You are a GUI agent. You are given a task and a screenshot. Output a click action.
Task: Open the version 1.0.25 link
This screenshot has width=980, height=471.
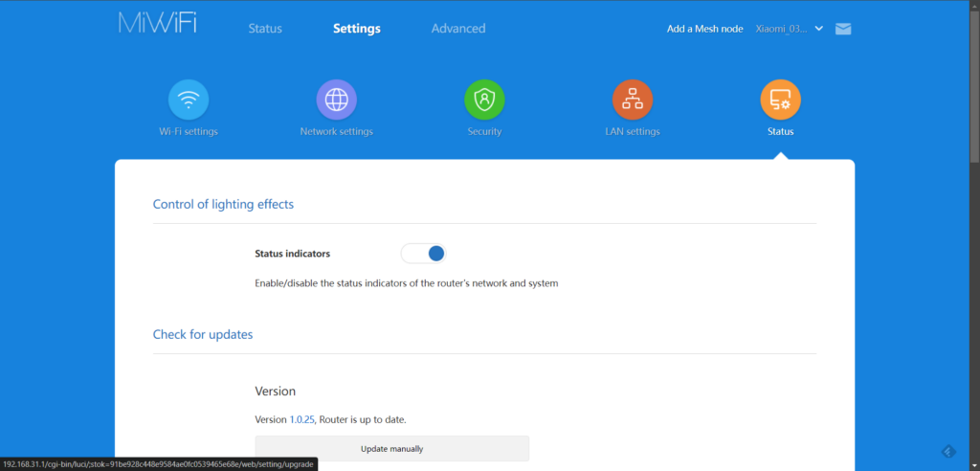pyautogui.click(x=301, y=419)
